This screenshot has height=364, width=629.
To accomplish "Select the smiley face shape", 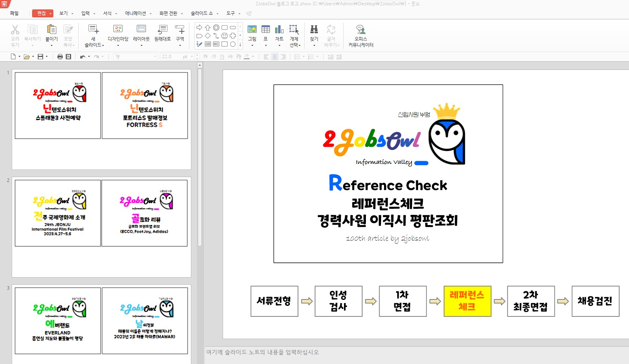I will click(225, 36).
